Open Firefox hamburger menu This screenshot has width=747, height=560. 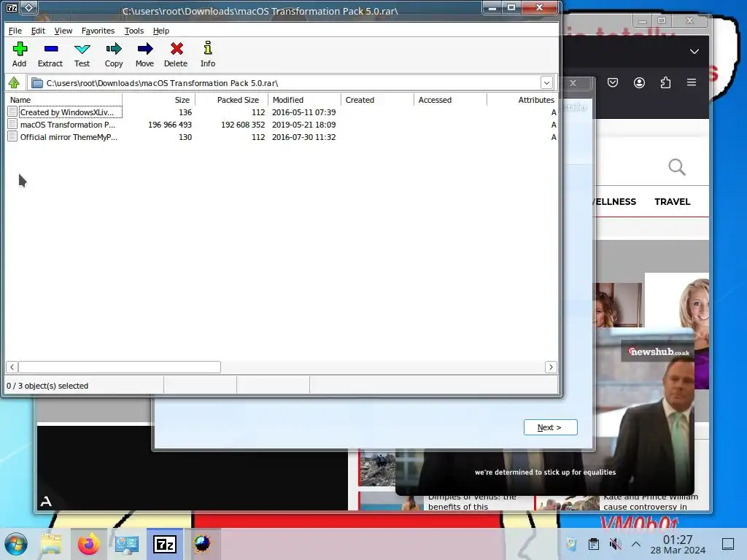click(692, 82)
